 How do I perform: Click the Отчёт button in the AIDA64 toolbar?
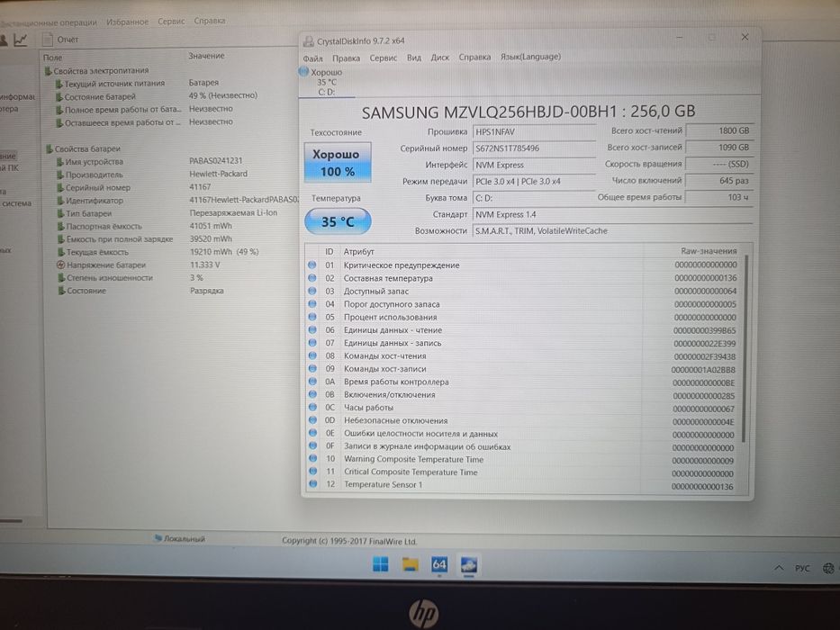pos(61,40)
